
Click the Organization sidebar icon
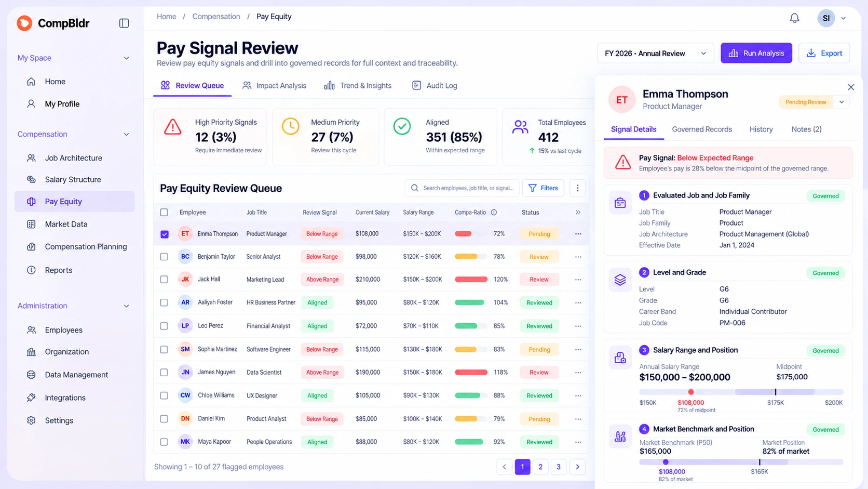(x=31, y=352)
